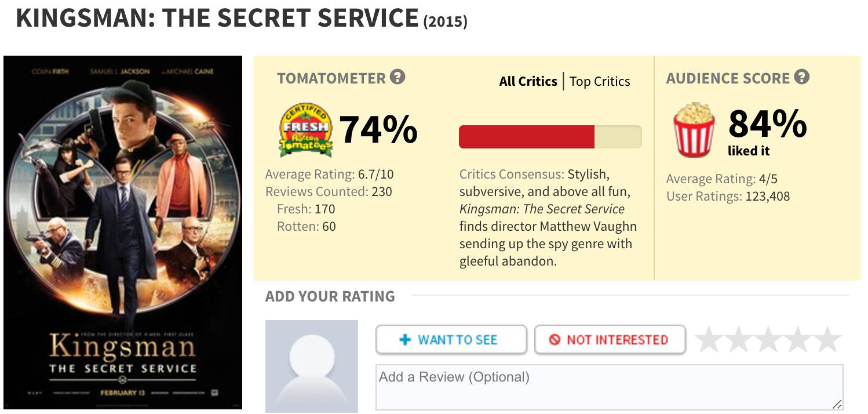
Task: Select the fourth rating star
Action: [x=798, y=340]
